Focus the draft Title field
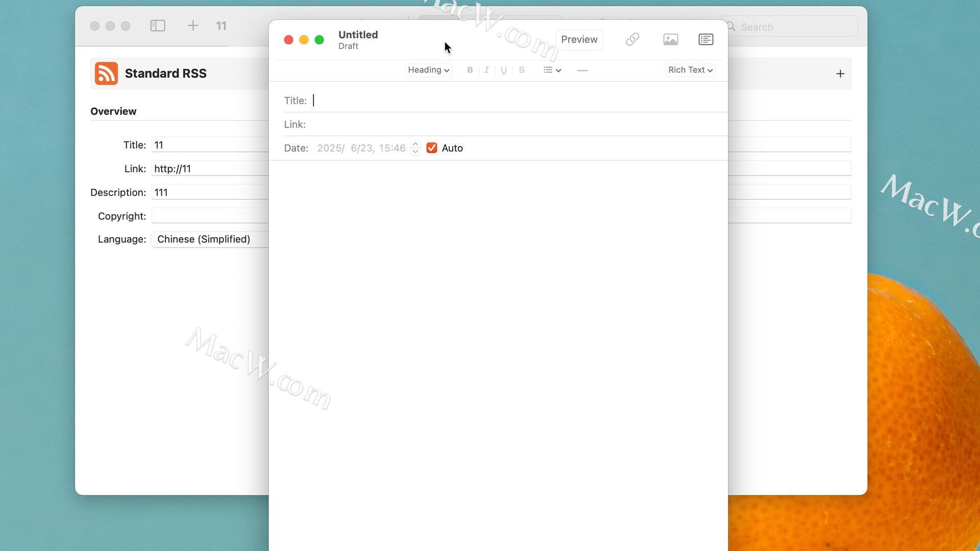The height and width of the screenshot is (551, 980). point(518,101)
